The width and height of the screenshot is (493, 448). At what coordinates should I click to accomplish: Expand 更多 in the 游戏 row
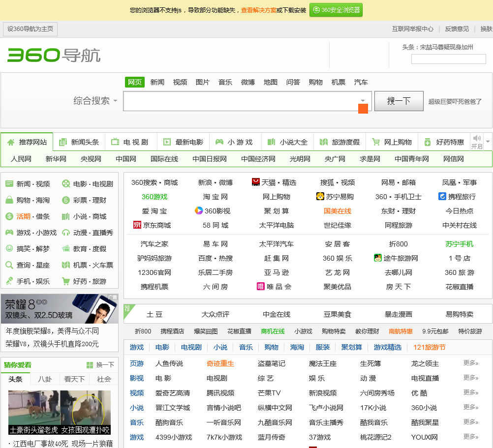(x=471, y=437)
